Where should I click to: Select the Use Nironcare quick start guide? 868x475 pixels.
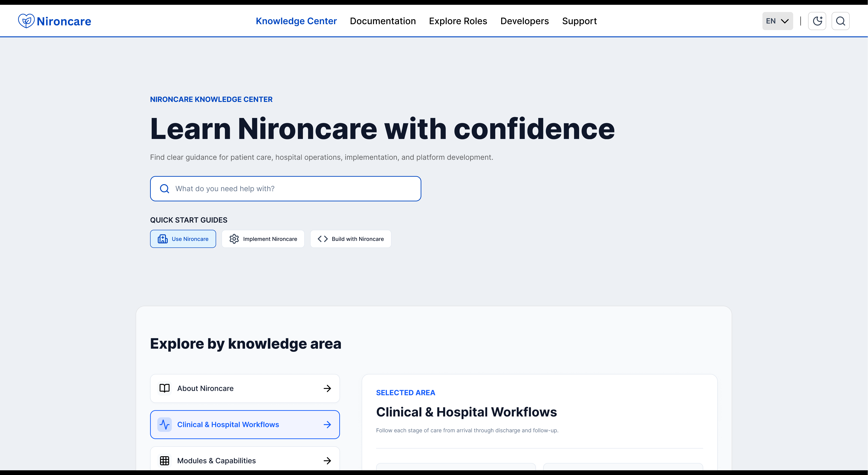(183, 239)
